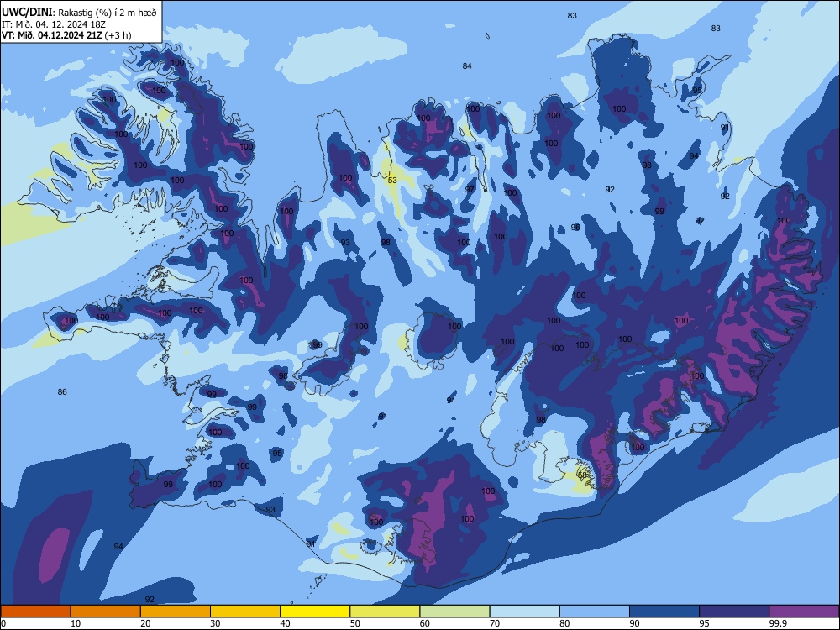Click the 40–50 bright yellow legend swatch
Viewport: 840px width, 630px height.
(x=315, y=612)
